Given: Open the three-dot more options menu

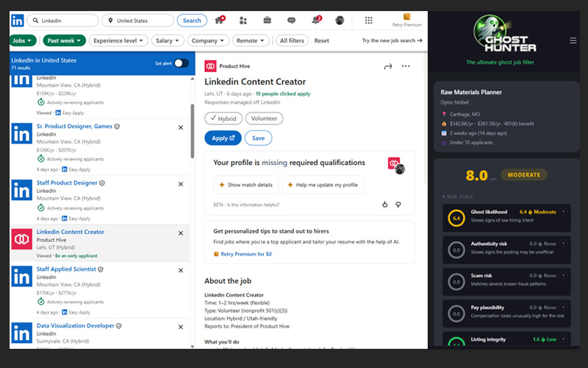Looking at the screenshot, I should pos(406,67).
